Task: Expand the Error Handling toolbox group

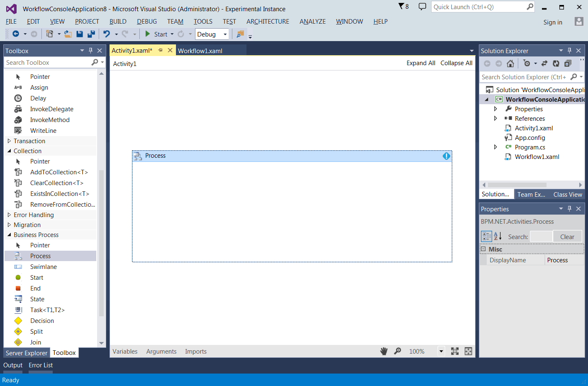Action: [9, 215]
